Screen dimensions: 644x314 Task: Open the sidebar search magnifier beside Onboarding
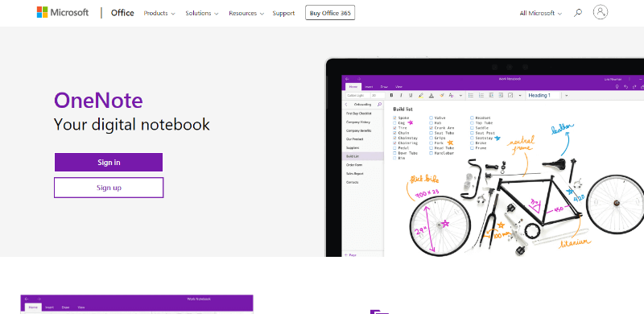coord(379,105)
